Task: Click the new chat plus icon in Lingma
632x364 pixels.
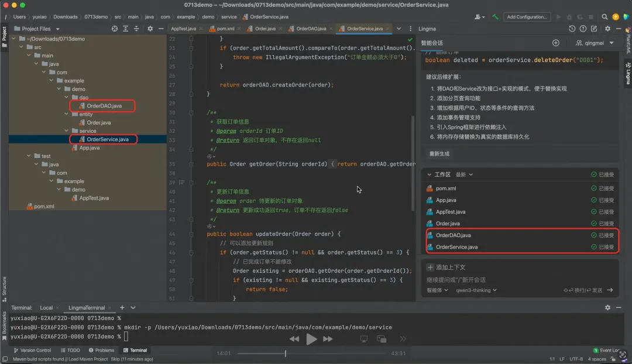Action: pyautogui.click(x=555, y=43)
